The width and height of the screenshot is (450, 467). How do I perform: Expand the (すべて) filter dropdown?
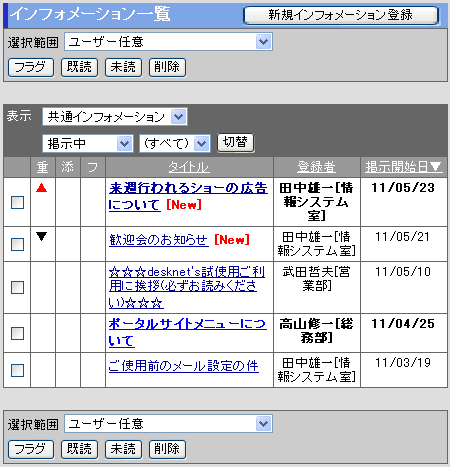tap(175, 144)
